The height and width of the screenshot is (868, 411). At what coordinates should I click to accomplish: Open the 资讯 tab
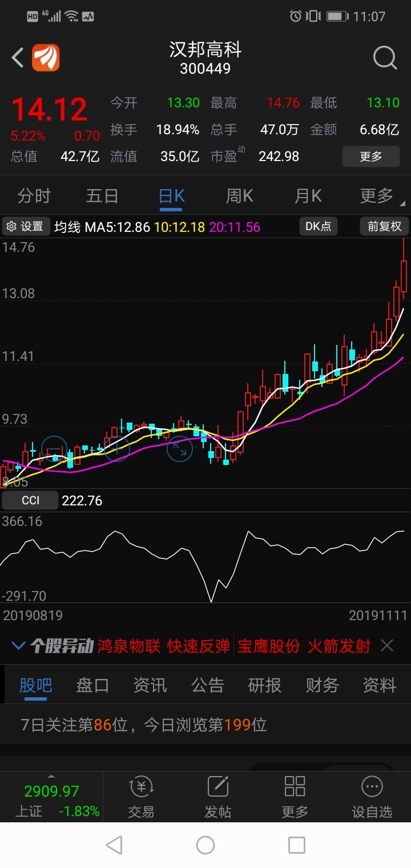tap(150, 685)
